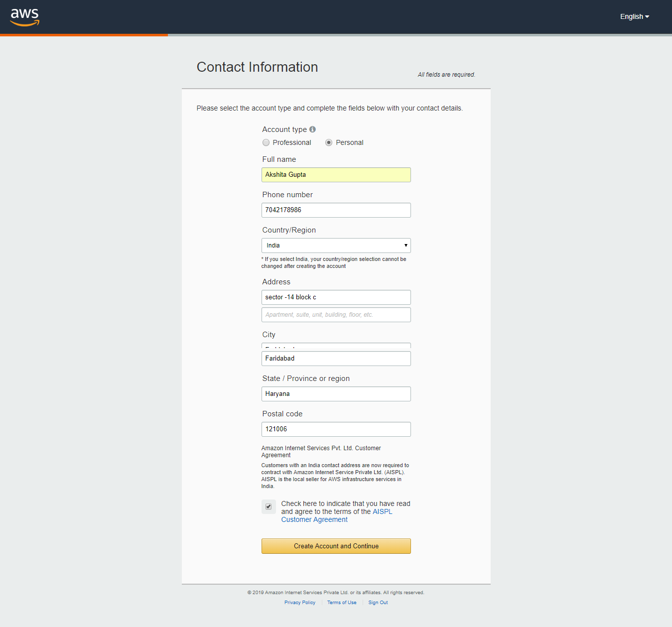Open the AISPL Customer Agreement link
Screen dimensions: 672x627
point(337,515)
